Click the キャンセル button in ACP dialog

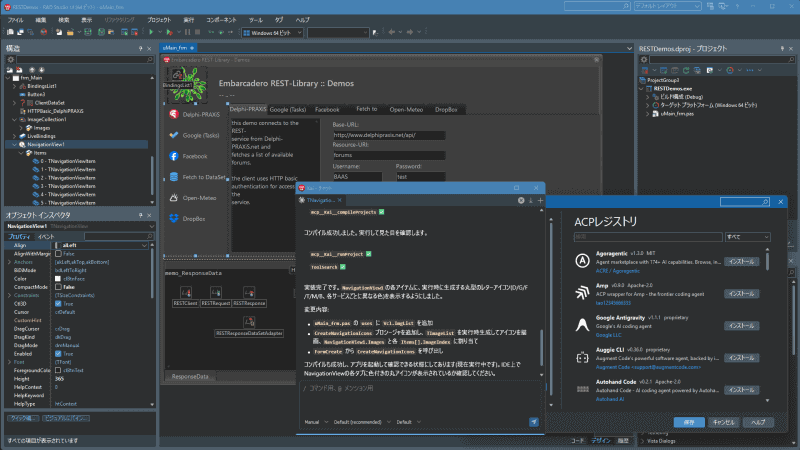[x=723, y=422]
